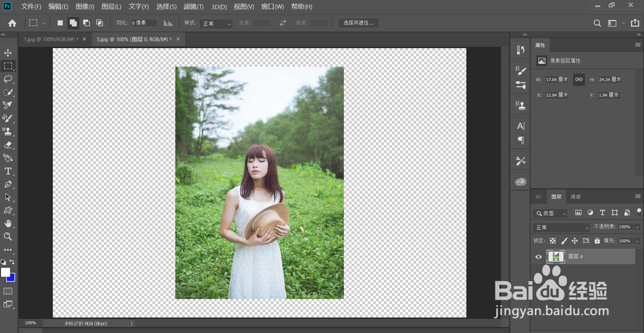Hide layer 图层 0 with eye icon

pos(538,257)
